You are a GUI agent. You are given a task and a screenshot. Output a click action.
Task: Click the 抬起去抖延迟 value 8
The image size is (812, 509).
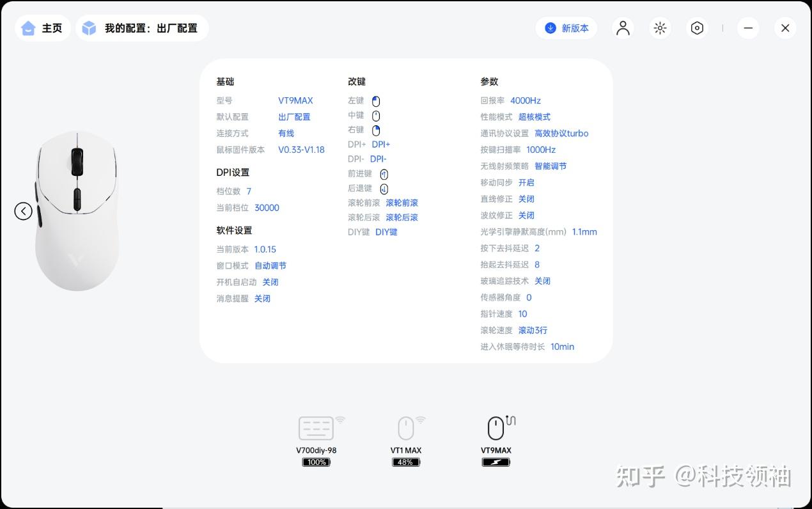point(537,265)
